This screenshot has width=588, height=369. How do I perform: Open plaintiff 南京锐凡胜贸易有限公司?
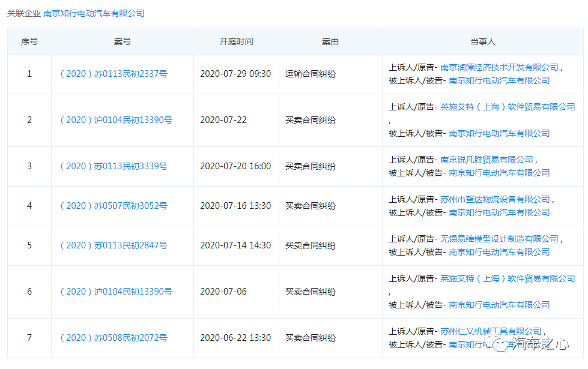(486, 160)
